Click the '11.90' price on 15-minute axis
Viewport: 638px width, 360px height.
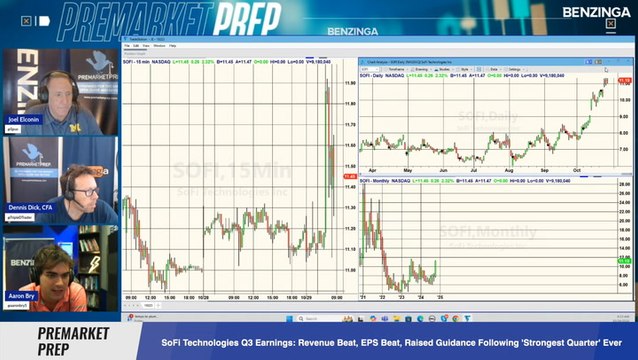[350, 83]
